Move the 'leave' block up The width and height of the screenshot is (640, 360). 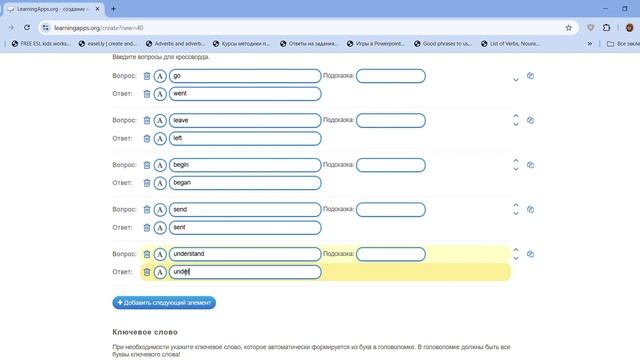[x=516, y=116]
